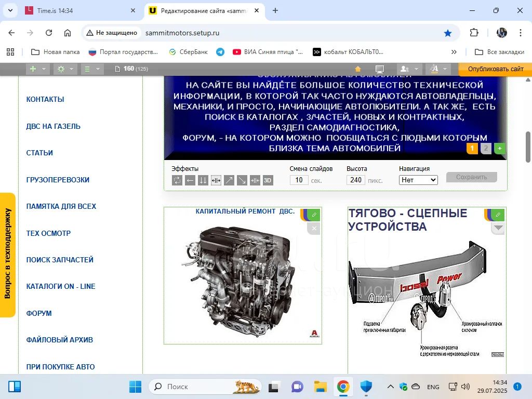The image size is (532, 399).
Task: Open the СберБанк bookmark
Action: point(188,52)
